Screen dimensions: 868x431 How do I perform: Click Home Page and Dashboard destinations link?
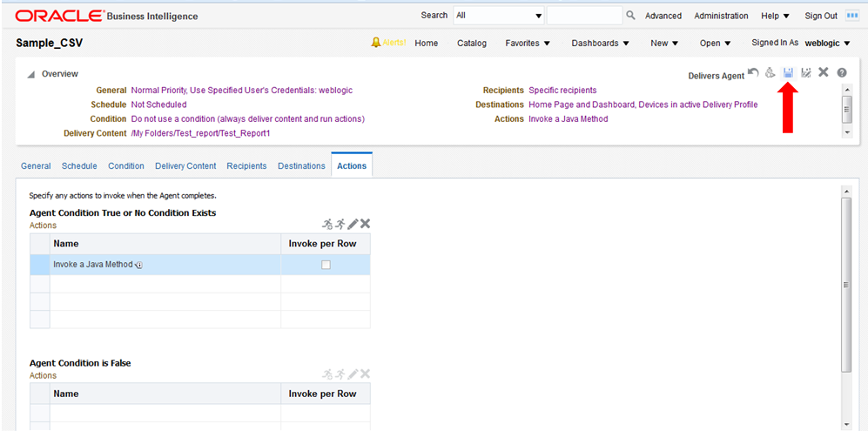(x=643, y=104)
